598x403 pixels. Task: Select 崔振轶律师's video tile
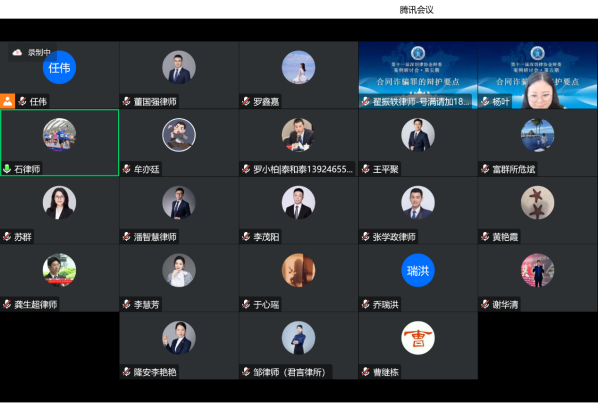click(x=418, y=75)
